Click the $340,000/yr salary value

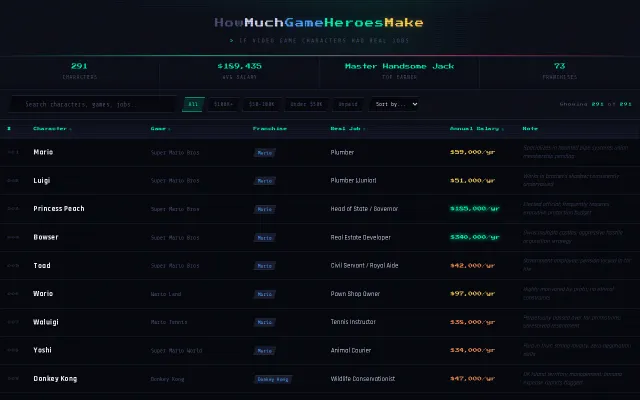pyautogui.click(x=475, y=237)
